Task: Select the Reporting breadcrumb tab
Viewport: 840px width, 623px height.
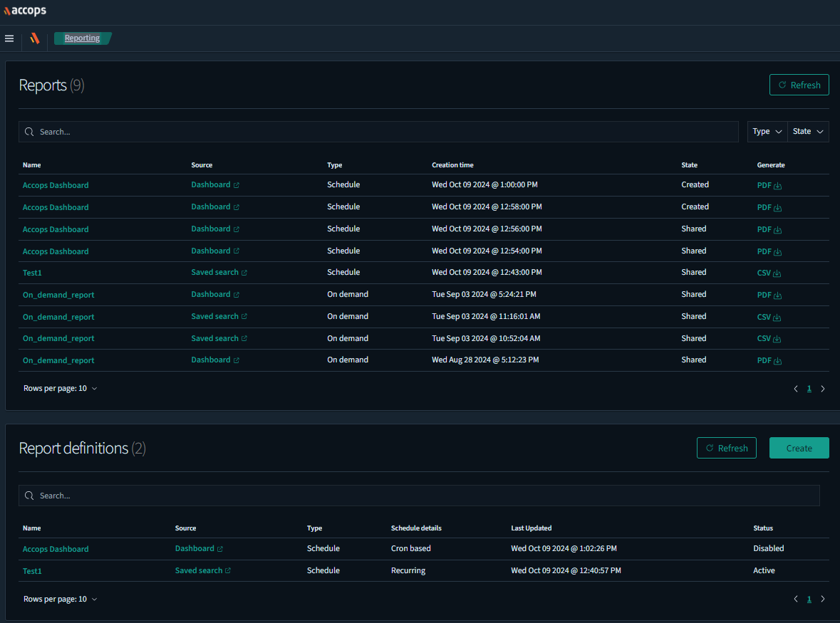Action: pyautogui.click(x=82, y=38)
